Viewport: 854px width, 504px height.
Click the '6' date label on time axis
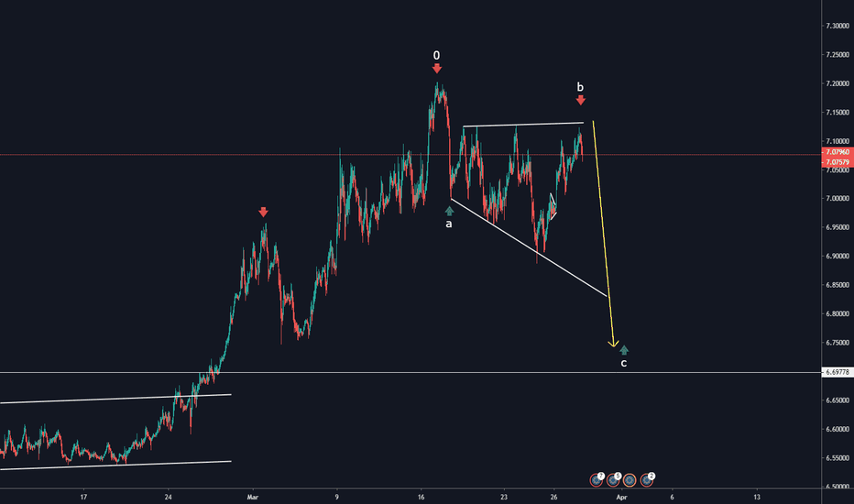click(672, 497)
